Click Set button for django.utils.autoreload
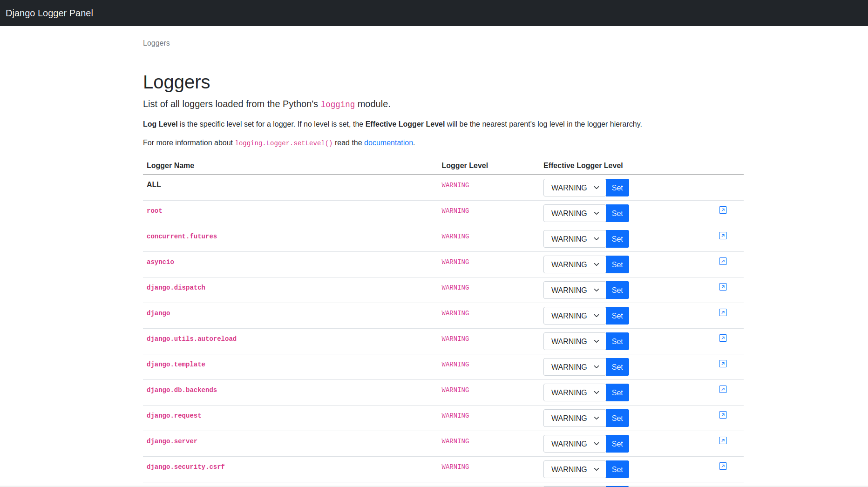 (617, 341)
